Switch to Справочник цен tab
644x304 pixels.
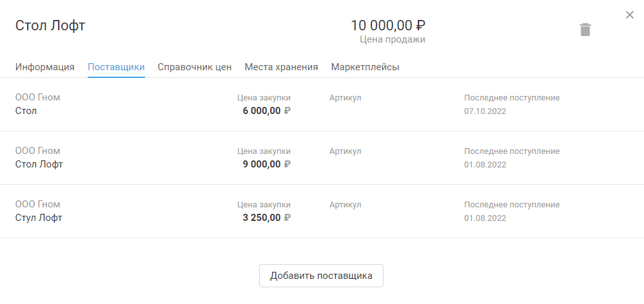pyautogui.click(x=195, y=67)
